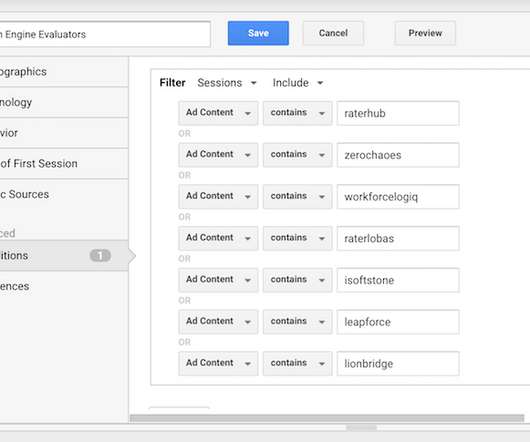Open Ad Content dropdown for isoftstone row
Screen dimensions: 530x442
point(218,280)
